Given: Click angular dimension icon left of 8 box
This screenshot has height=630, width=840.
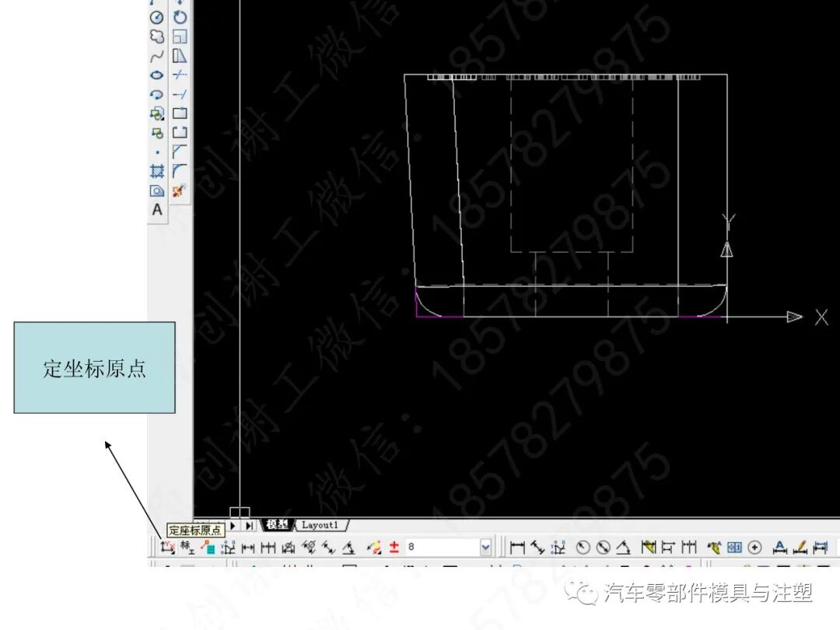Looking at the screenshot, I should point(348,547).
